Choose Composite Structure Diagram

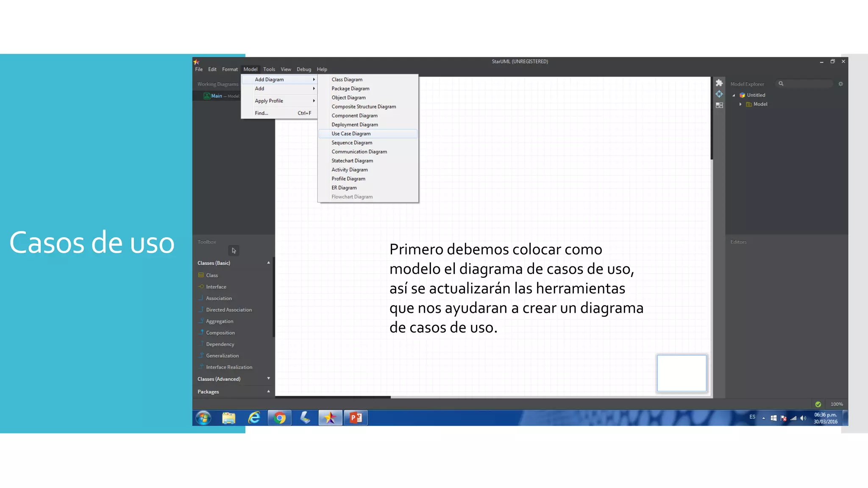point(368,106)
